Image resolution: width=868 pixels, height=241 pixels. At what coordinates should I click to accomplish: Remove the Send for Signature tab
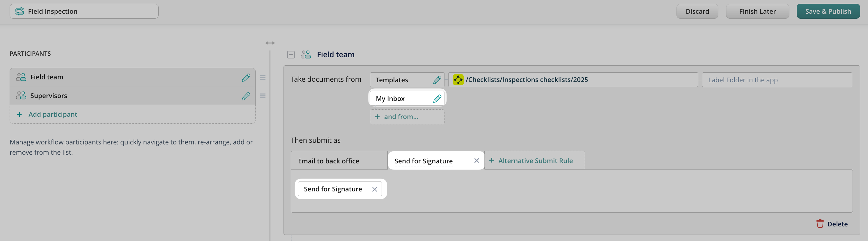click(x=476, y=161)
